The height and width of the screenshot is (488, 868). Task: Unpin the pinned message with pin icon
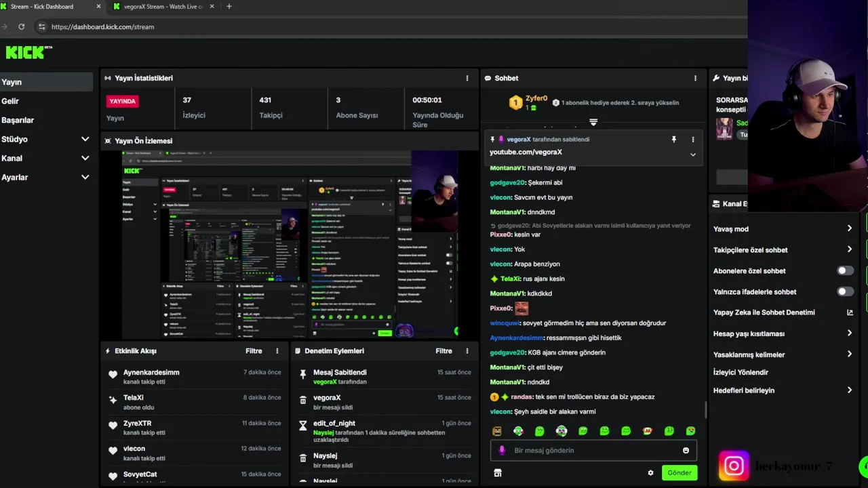[x=673, y=139]
